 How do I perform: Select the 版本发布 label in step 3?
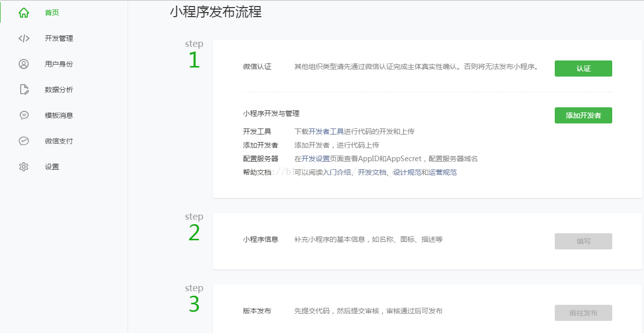click(257, 311)
